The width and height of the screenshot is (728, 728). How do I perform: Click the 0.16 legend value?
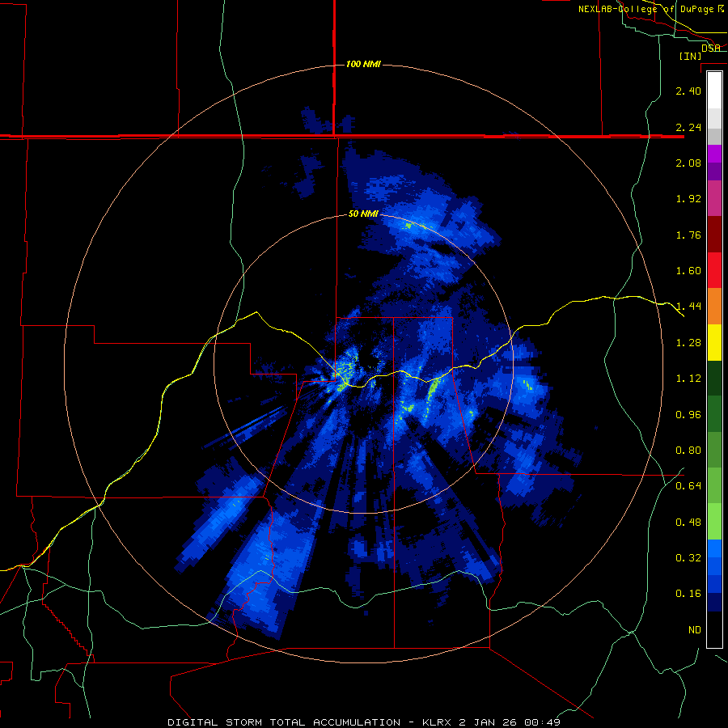pyautogui.click(x=688, y=594)
